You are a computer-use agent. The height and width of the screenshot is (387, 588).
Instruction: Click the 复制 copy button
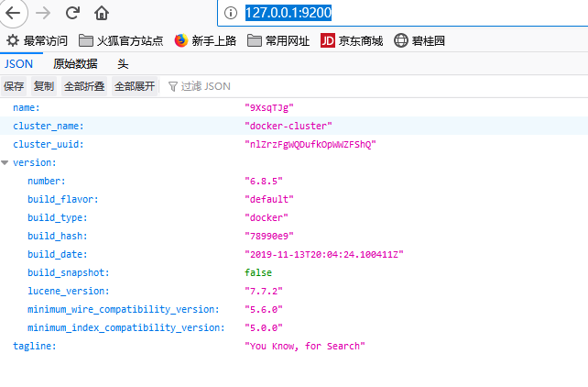44,86
